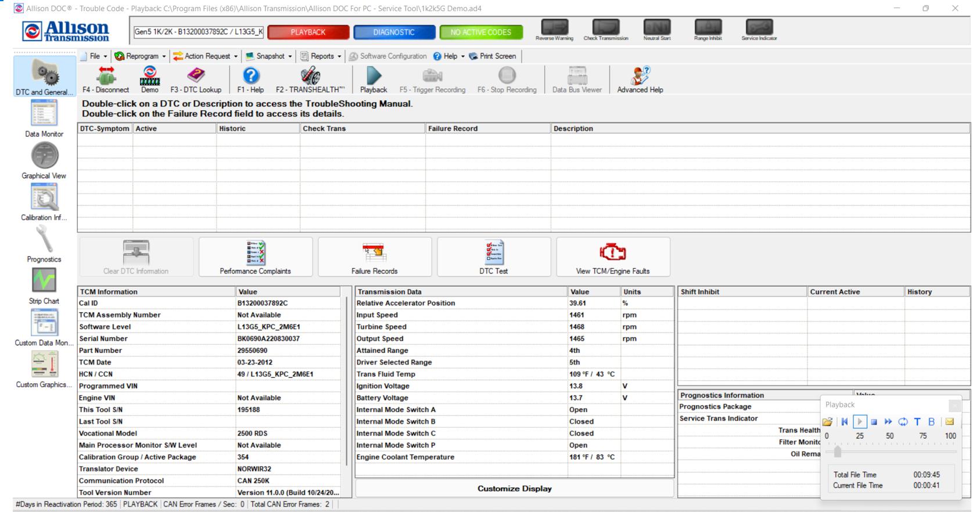The image size is (980, 512).
Task: Rewind playback to start
Action: (845, 422)
